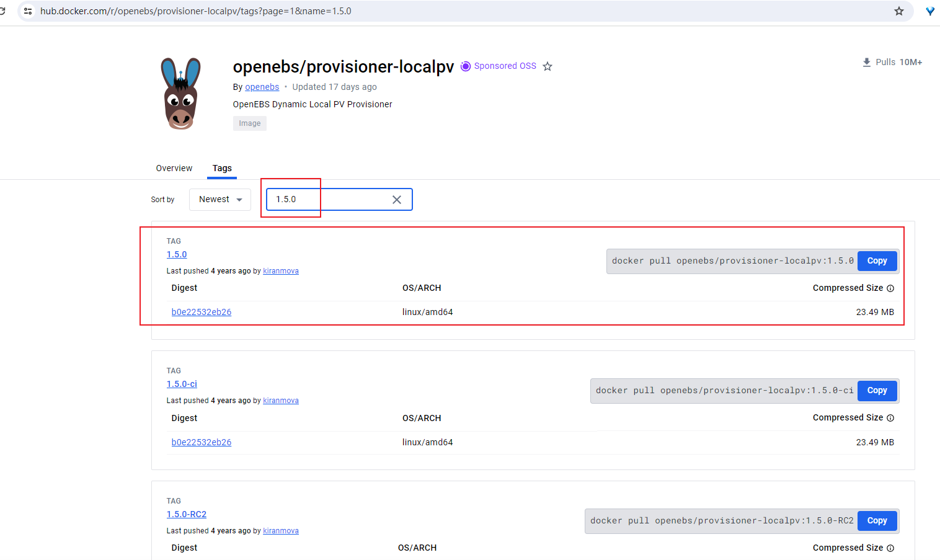Click the browser reload icon
The width and height of the screenshot is (940, 560).
click(x=2, y=11)
